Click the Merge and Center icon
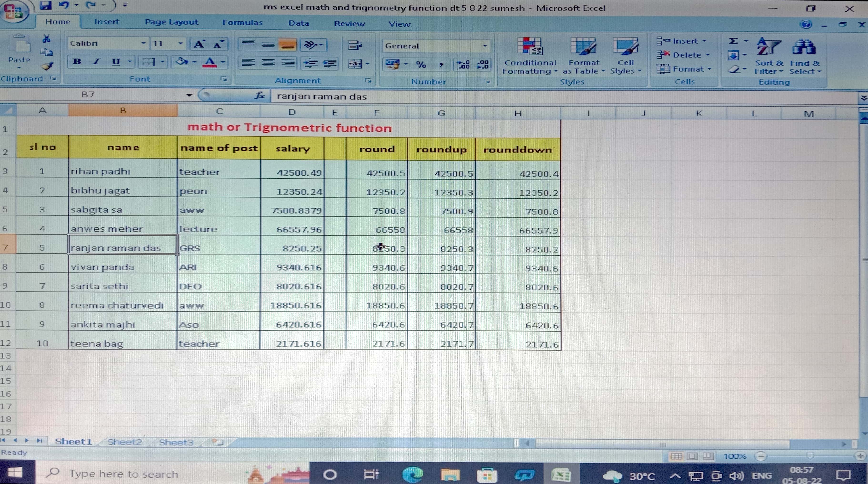The height and width of the screenshot is (484, 868). click(x=355, y=64)
